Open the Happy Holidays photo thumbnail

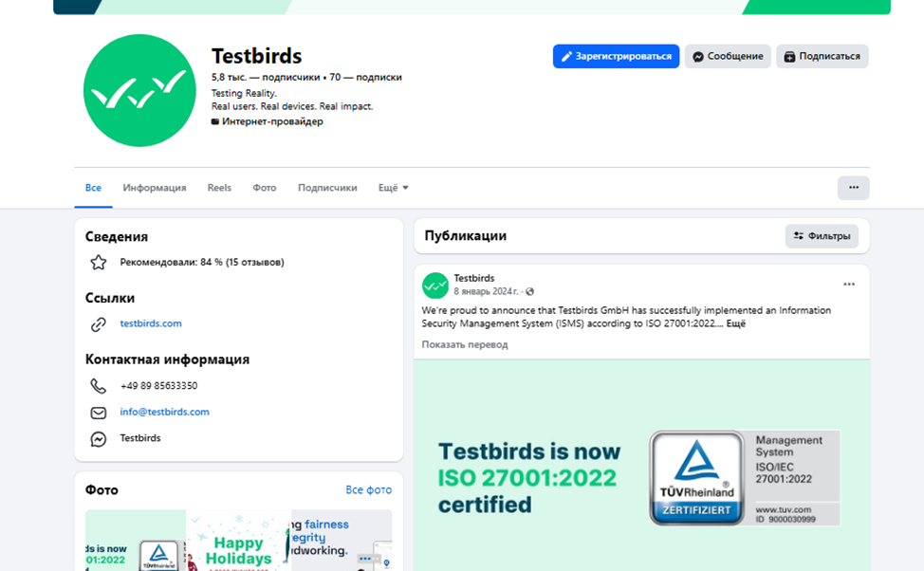tap(239, 541)
